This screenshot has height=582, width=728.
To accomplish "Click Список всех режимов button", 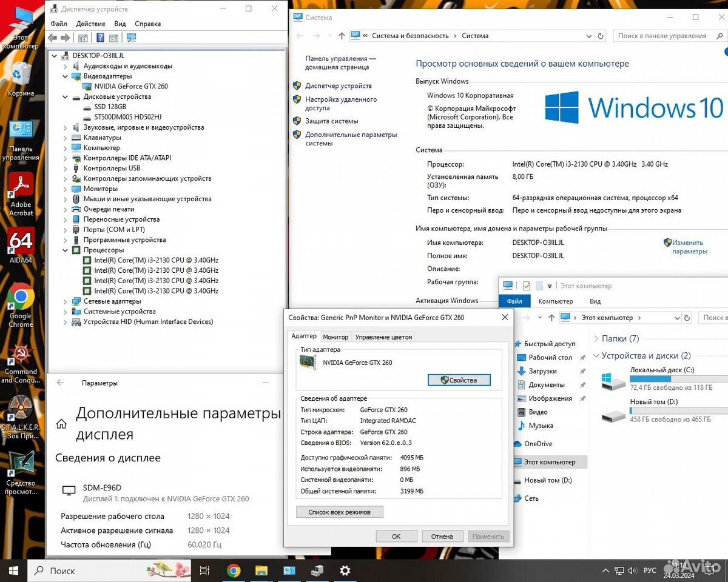I will point(340,512).
